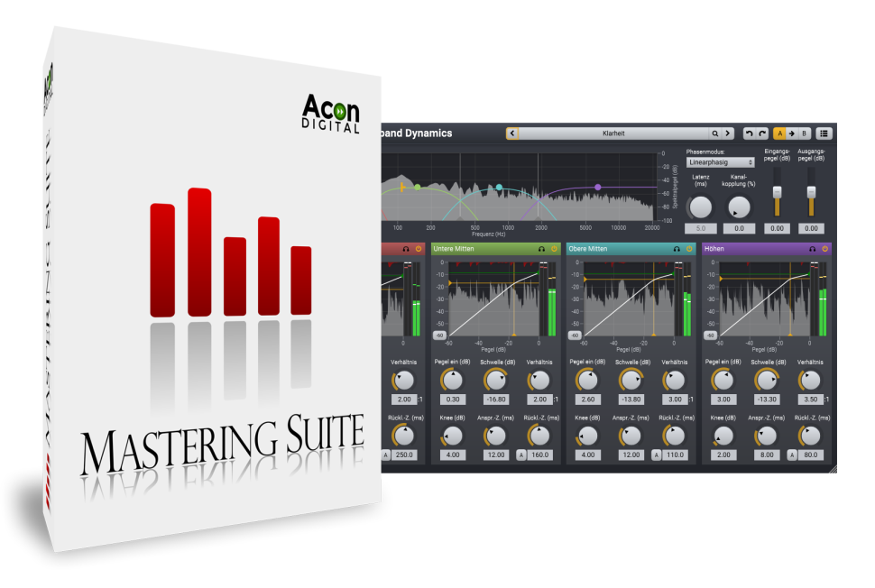Click the -60 range button in Untere Mitten

[439, 335]
